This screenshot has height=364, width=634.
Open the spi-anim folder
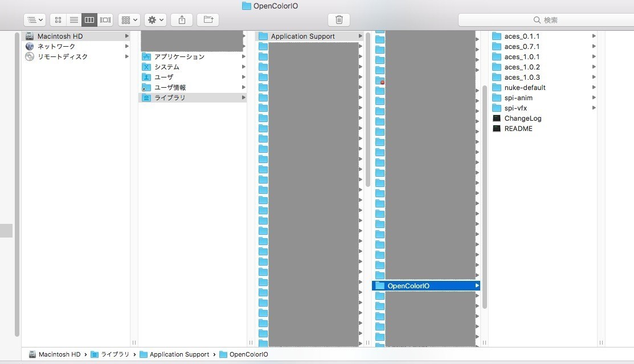pyautogui.click(x=543, y=97)
